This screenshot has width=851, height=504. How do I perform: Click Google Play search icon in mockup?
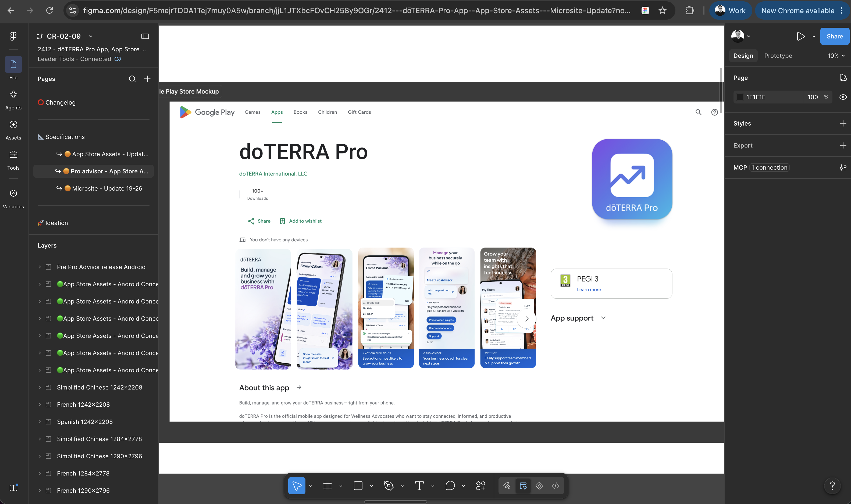click(698, 112)
